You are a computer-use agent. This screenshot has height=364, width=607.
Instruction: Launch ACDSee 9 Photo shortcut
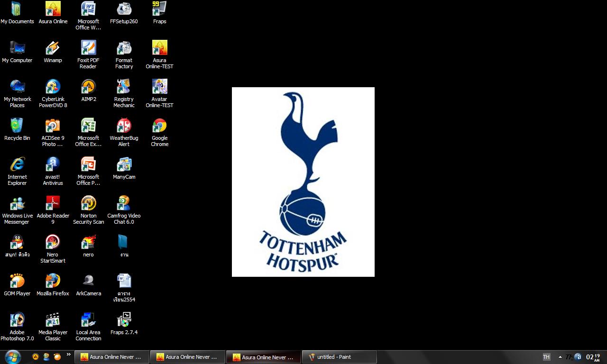pos(53,132)
